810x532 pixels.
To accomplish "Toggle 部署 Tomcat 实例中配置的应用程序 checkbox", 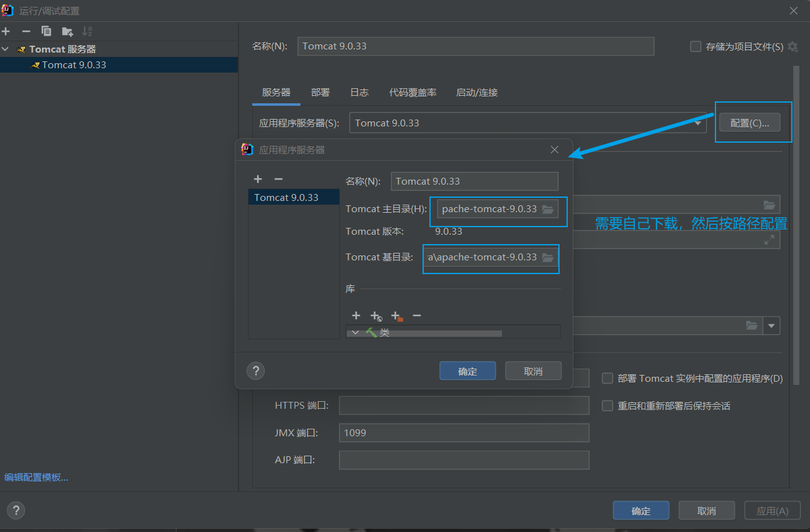I will (x=607, y=378).
